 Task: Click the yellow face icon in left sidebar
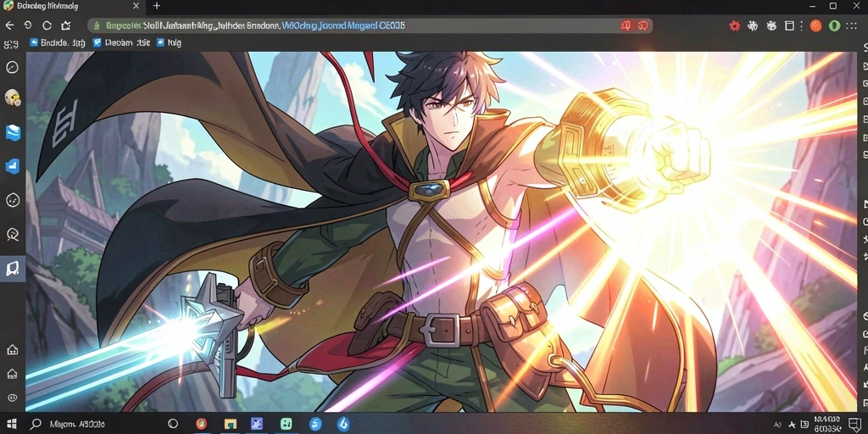(x=12, y=98)
